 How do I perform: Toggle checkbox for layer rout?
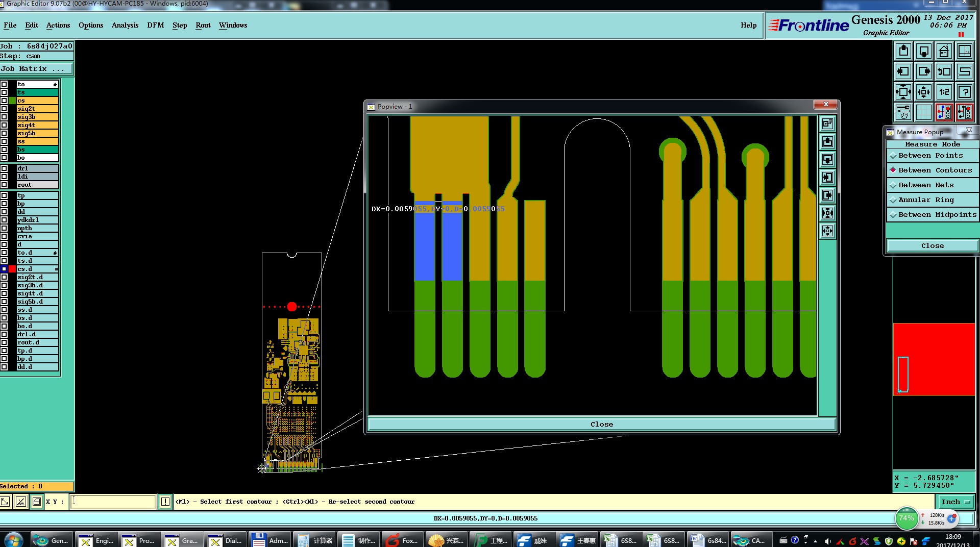[4, 185]
